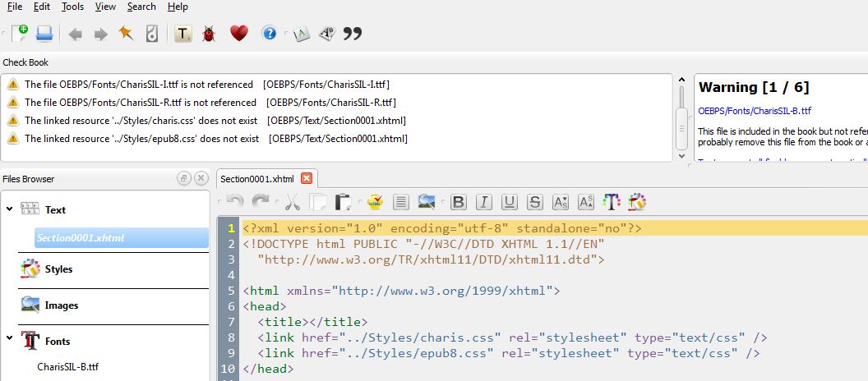Click the Paste clipboard icon

344,202
